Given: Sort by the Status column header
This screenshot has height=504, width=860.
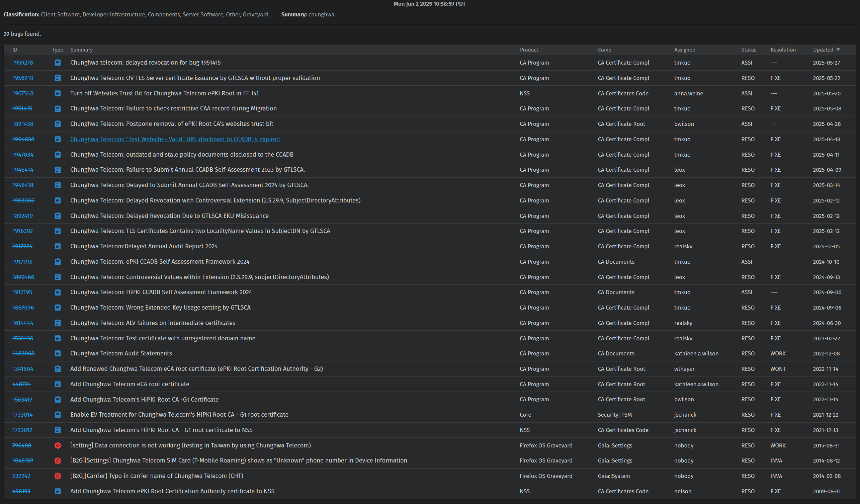Looking at the screenshot, I should pos(749,50).
